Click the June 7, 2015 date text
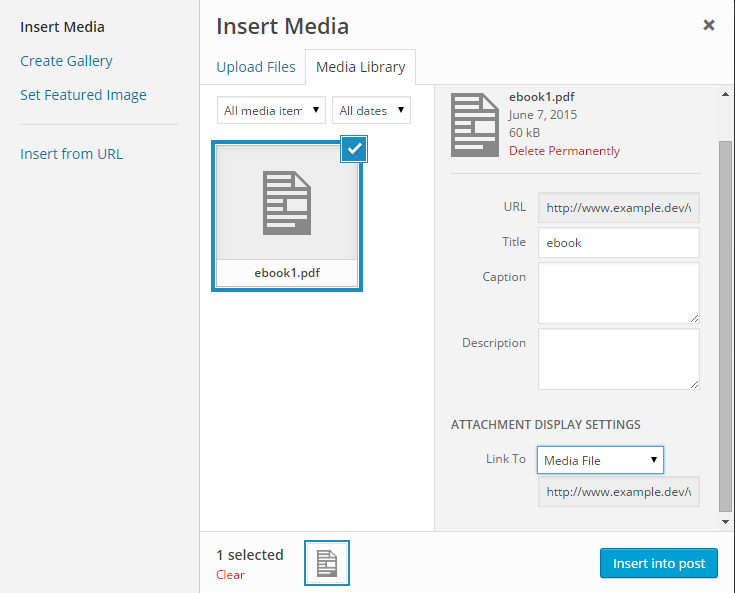The height and width of the screenshot is (593, 735). [x=543, y=115]
